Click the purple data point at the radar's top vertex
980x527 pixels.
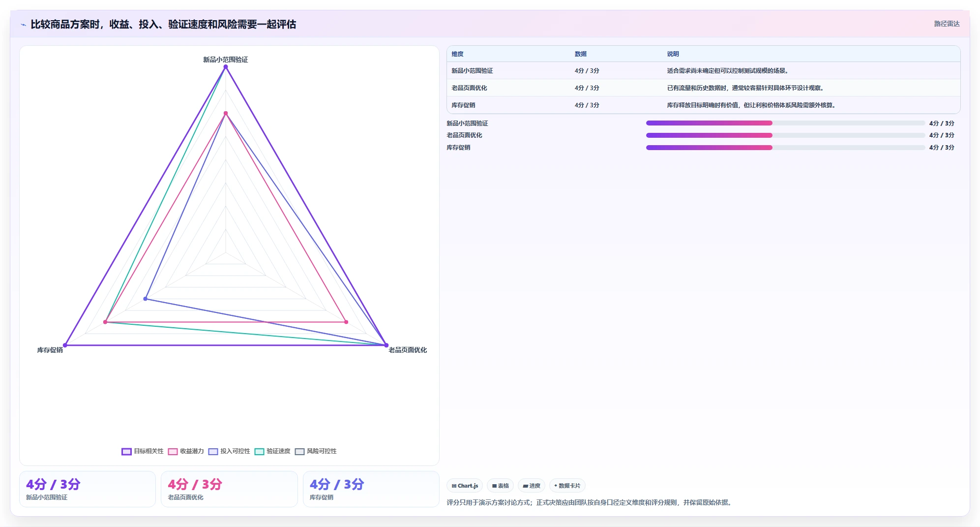[x=226, y=67]
